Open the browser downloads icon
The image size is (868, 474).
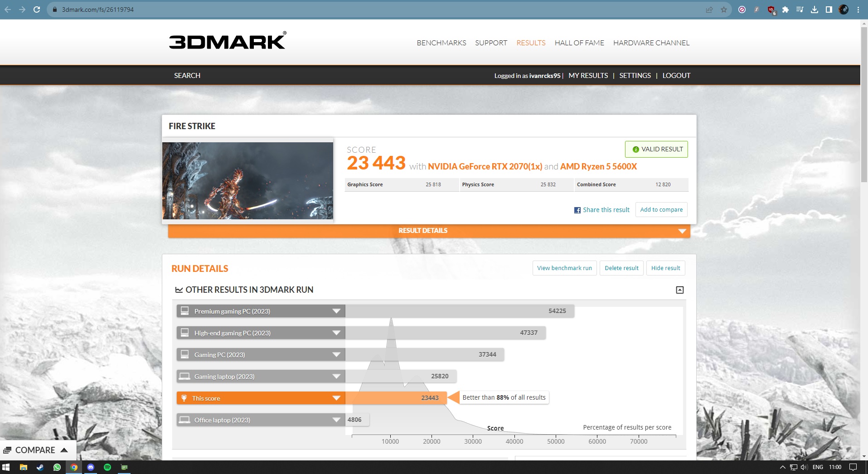pyautogui.click(x=815, y=10)
